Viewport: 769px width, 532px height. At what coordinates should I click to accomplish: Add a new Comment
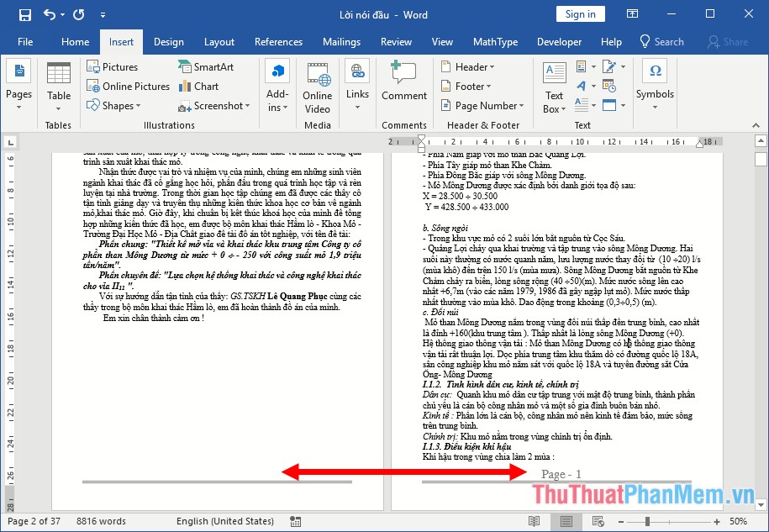point(403,86)
